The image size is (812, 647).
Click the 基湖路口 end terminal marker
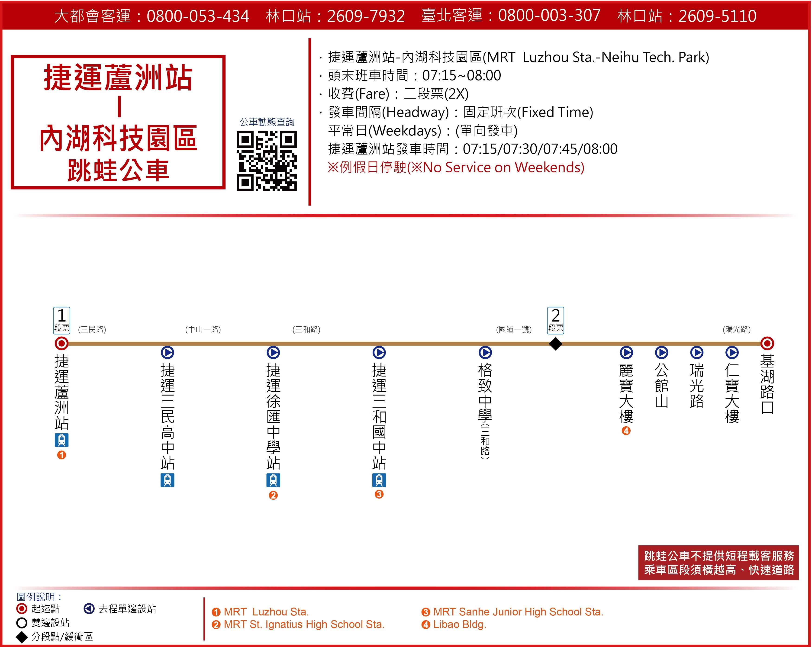767,344
